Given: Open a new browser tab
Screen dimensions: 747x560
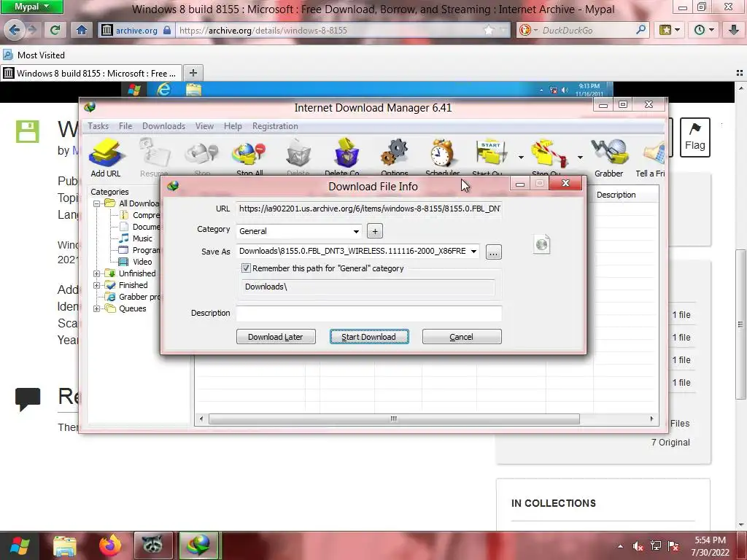Looking at the screenshot, I should [193, 73].
